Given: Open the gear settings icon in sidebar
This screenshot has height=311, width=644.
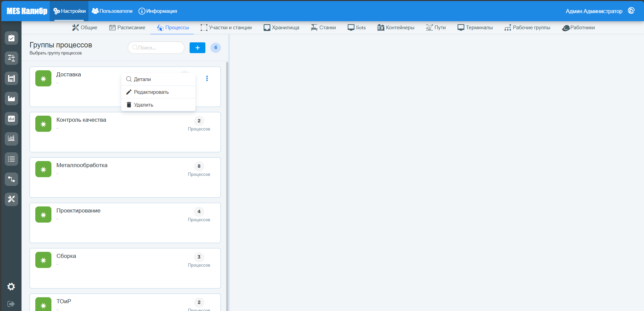Looking at the screenshot, I should [x=11, y=286].
